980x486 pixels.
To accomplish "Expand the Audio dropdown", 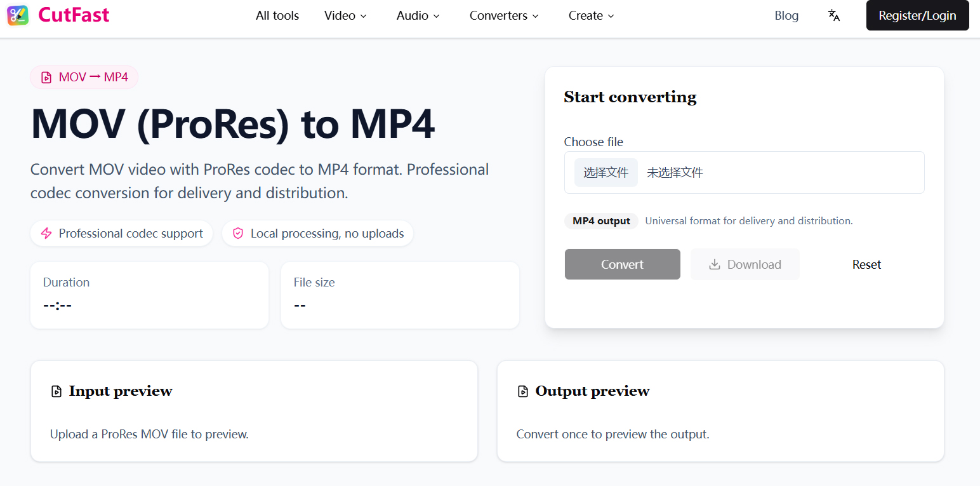I will click(417, 15).
